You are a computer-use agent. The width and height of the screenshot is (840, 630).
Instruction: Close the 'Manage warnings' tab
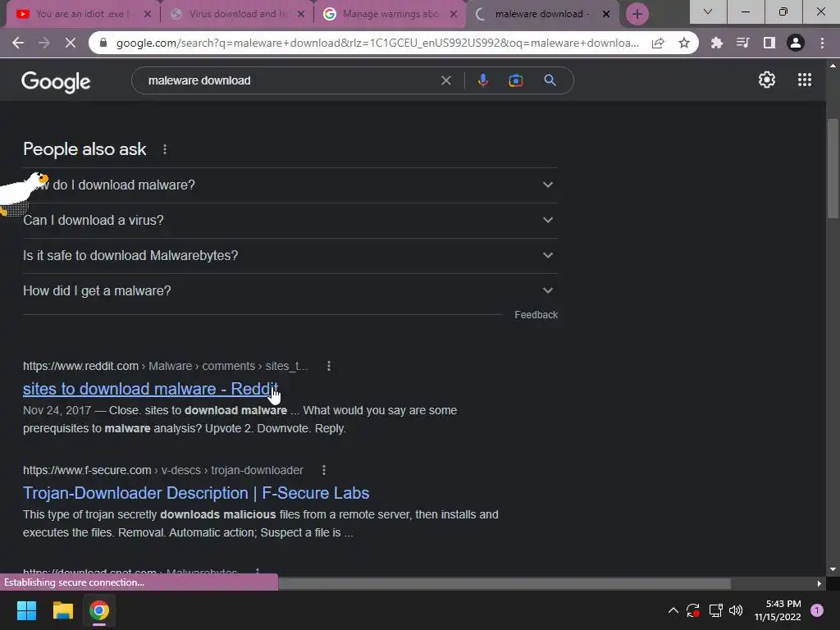[x=454, y=15]
